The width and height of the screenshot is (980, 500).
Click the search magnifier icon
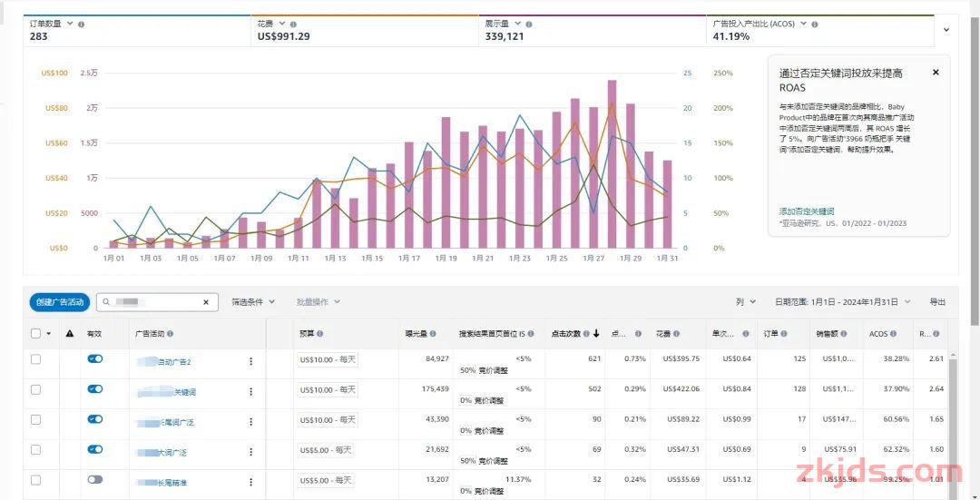[106, 302]
